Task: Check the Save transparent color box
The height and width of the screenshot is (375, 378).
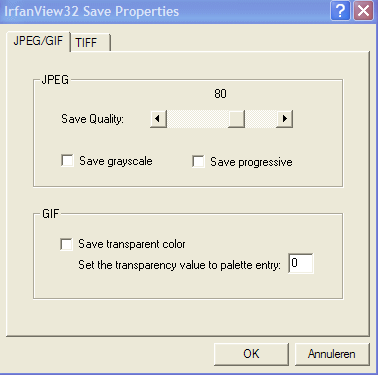Action: tap(66, 244)
